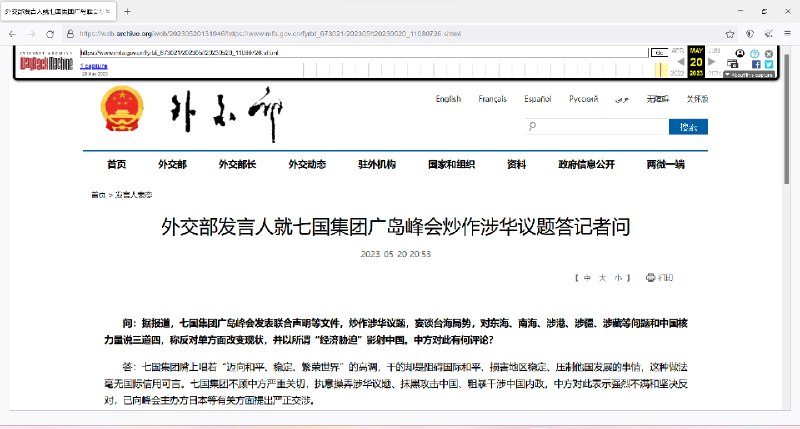800x429 pixels.
Task: Bookmark this page with the star
Action: [x=730, y=34]
